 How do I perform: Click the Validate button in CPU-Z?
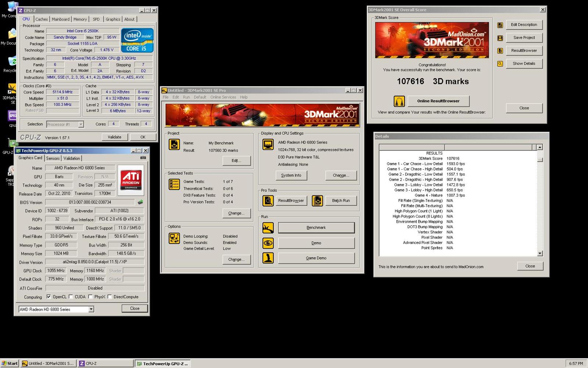click(x=114, y=137)
